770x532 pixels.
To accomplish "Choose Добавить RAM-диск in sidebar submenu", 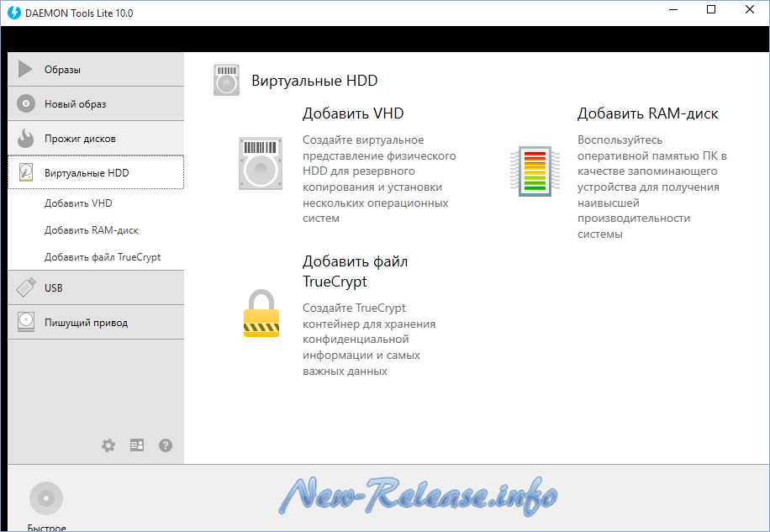I will click(x=92, y=230).
